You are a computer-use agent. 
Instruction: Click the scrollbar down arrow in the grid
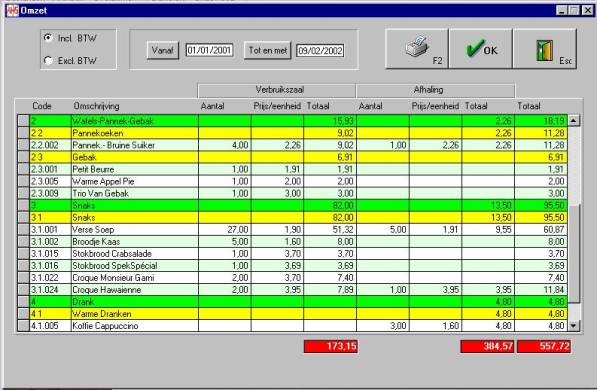(573, 326)
